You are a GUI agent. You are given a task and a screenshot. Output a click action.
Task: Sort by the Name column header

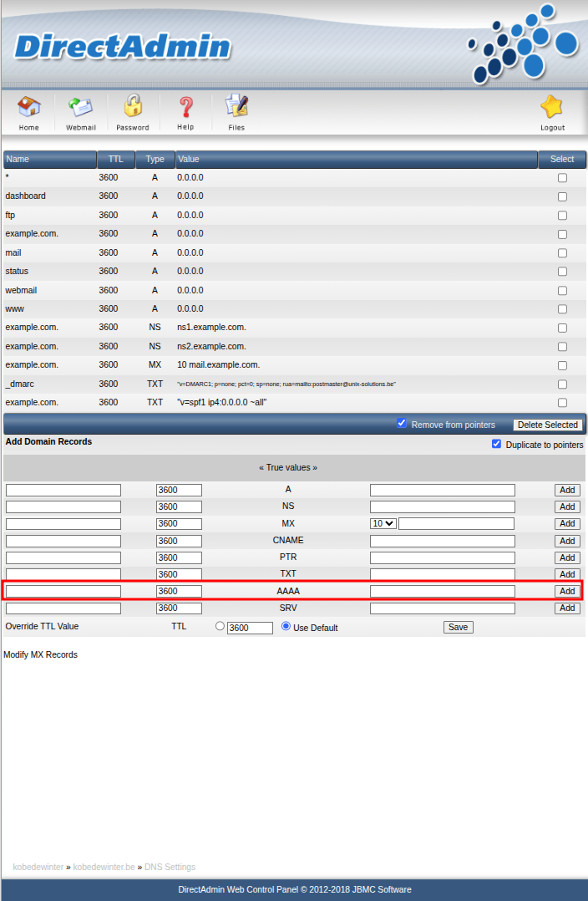50,159
